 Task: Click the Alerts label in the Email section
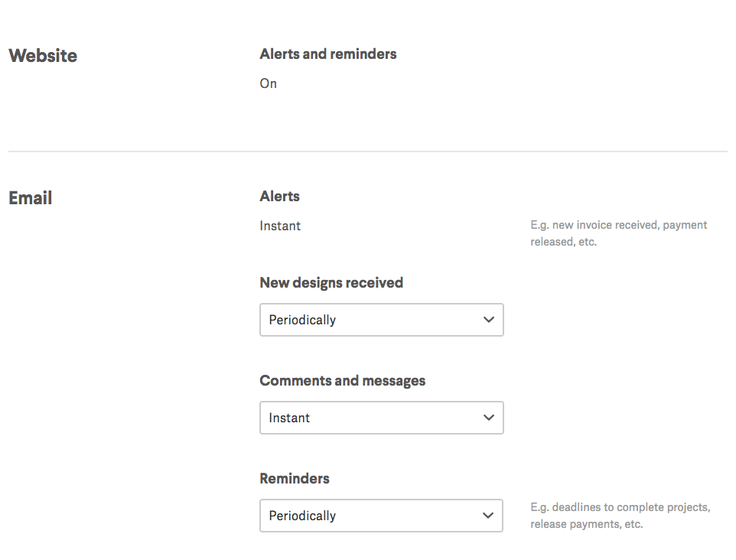(280, 197)
